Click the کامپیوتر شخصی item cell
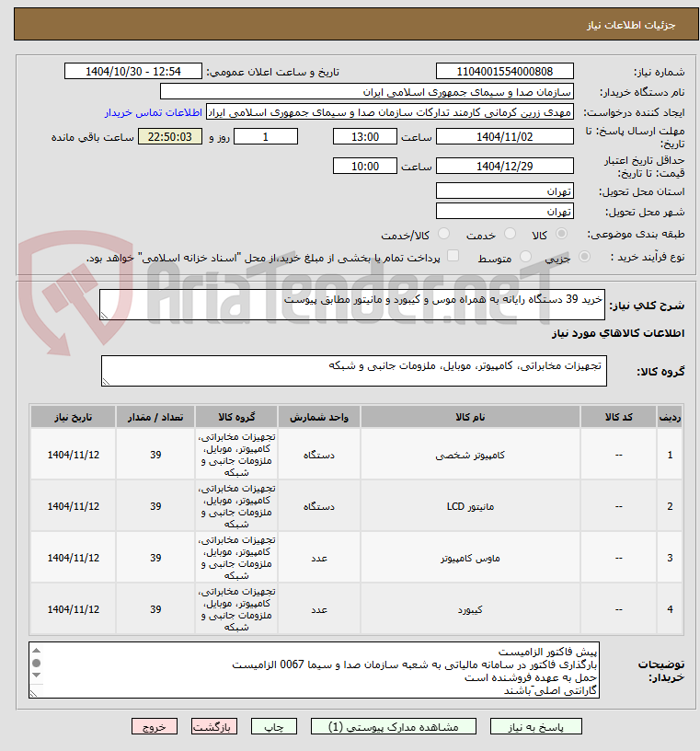The height and width of the screenshot is (751, 700). coord(470,455)
